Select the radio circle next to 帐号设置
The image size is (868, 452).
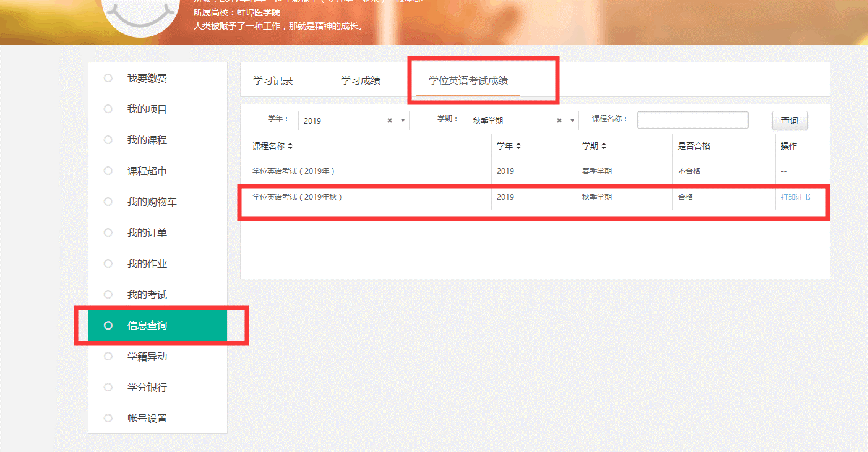pyautogui.click(x=108, y=418)
